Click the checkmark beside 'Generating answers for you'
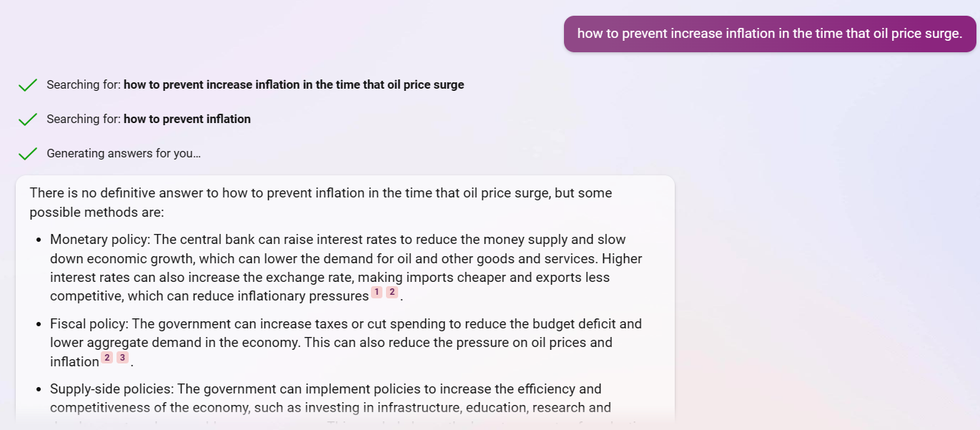 pyautogui.click(x=28, y=154)
